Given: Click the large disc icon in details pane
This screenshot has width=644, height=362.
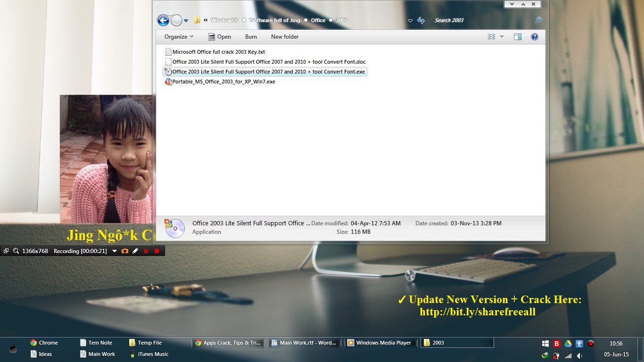Looking at the screenshot, I should point(174,228).
